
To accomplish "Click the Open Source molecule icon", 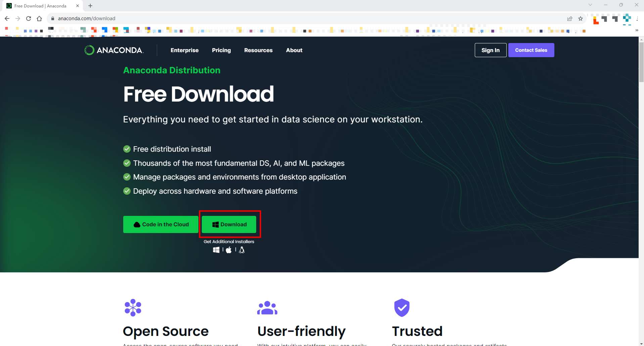I will (x=133, y=307).
